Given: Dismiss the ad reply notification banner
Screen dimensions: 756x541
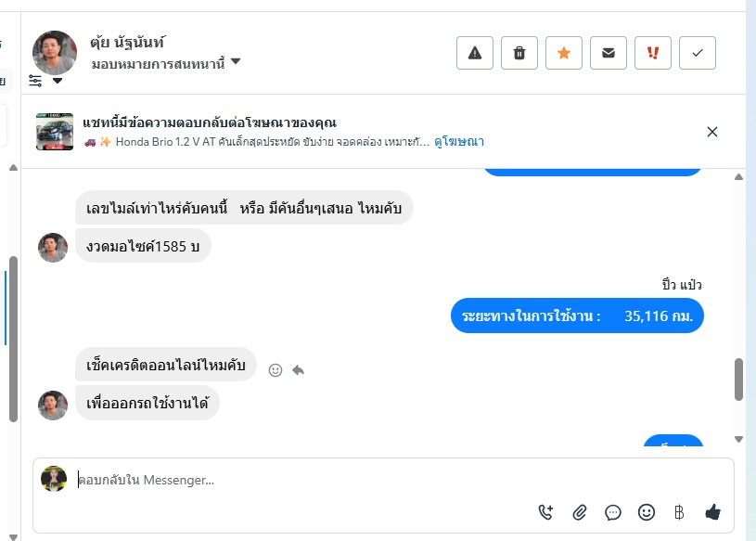Looking at the screenshot, I should pyautogui.click(x=712, y=132).
